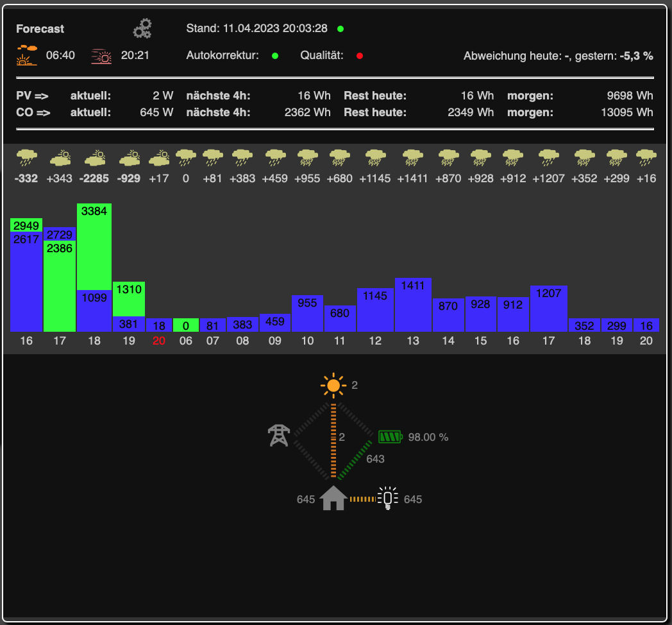672x625 pixels.
Task: Click the green battery icon
Action: coord(391,437)
